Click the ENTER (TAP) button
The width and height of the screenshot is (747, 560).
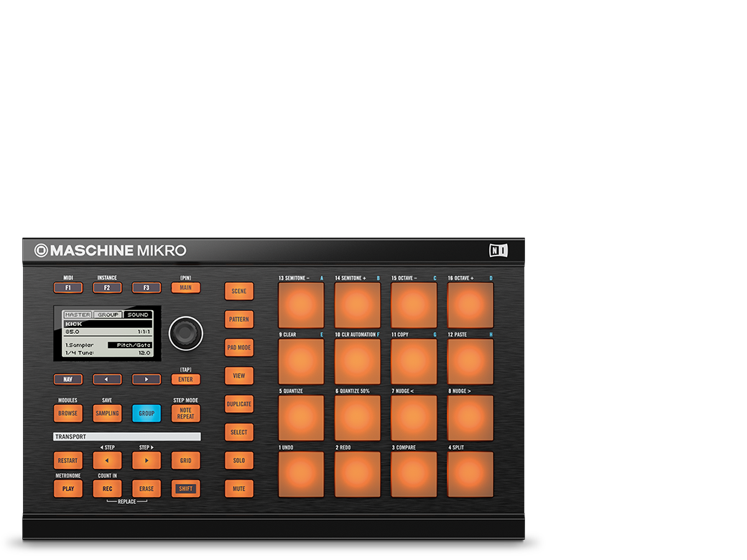(186, 380)
